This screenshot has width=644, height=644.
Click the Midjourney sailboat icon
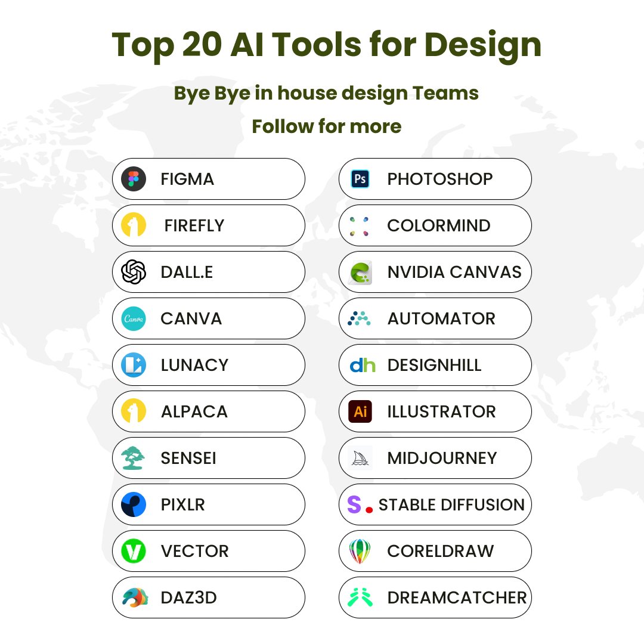(x=360, y=458)
